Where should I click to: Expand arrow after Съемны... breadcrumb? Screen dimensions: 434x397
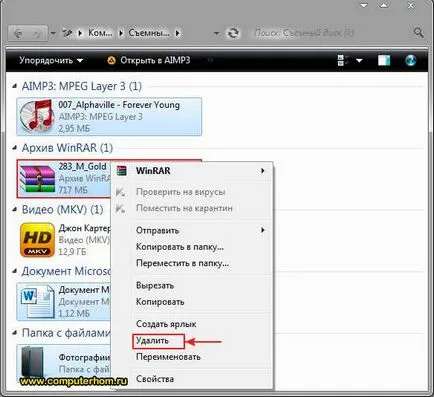point(178,33)
